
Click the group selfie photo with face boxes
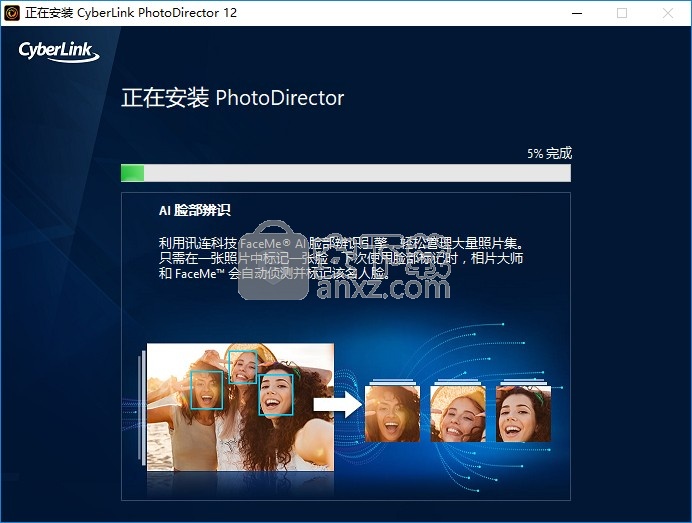click(240, 407)
